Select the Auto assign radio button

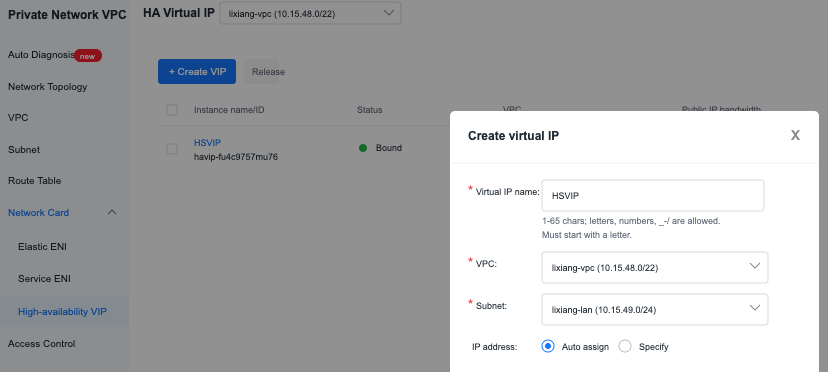[548, 347]
